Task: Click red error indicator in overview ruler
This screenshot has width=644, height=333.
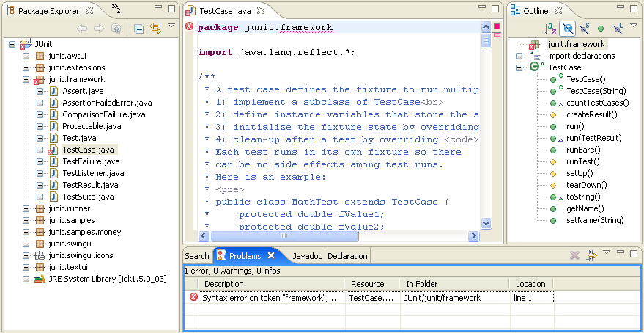Action: coord(497,26)
